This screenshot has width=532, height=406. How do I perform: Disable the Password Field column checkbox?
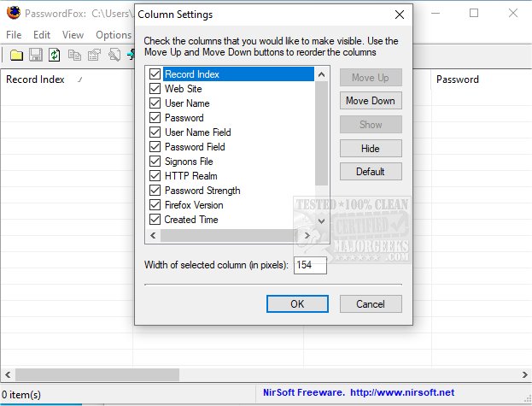(x=155, y=147)
